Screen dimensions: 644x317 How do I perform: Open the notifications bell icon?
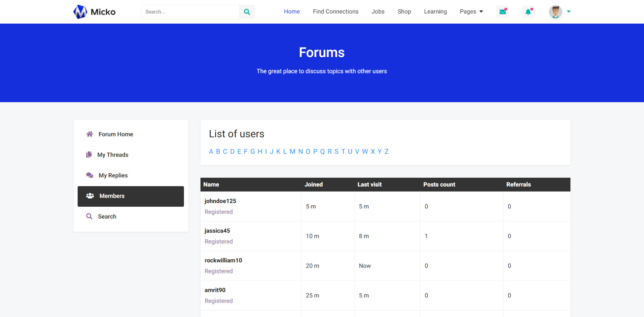(528, 12)
